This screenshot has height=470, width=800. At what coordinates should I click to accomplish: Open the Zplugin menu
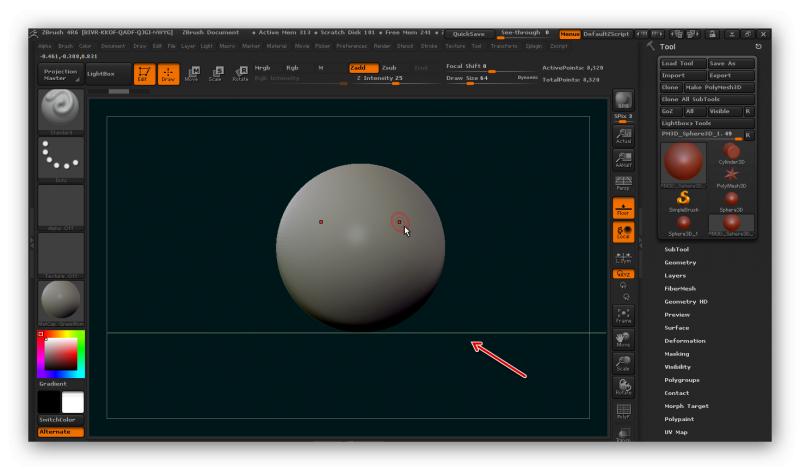point(534,46)
